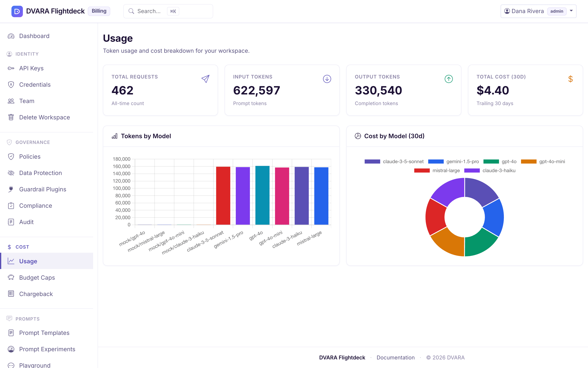Click the Compliance clipboard icon
This screenshot has width=588, height=368.
point(11,206)
